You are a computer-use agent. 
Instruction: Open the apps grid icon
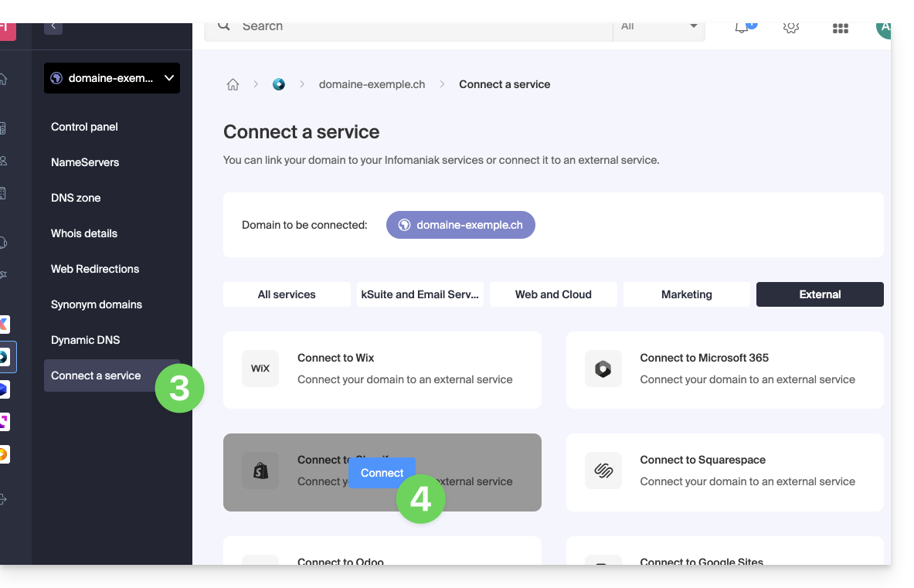coord(841,28)
